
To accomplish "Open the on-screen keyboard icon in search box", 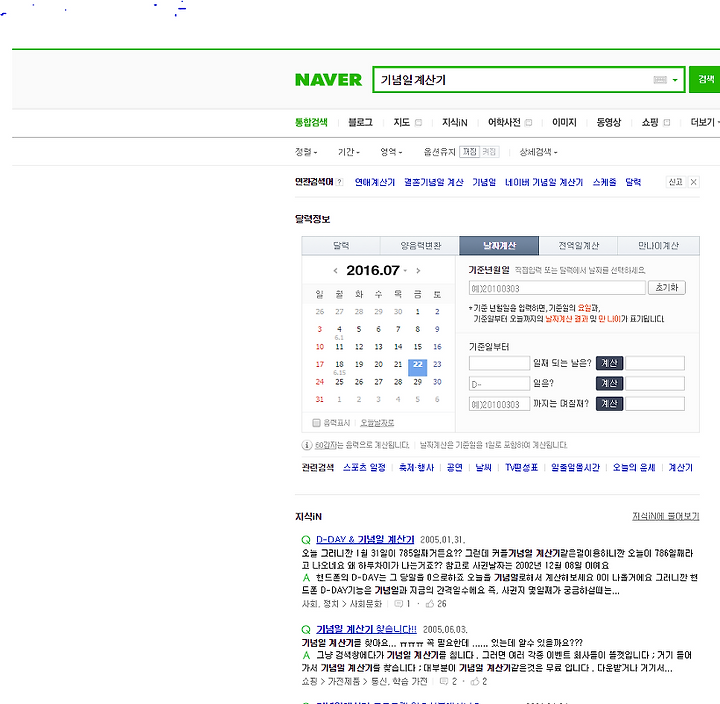I will 660,80.
